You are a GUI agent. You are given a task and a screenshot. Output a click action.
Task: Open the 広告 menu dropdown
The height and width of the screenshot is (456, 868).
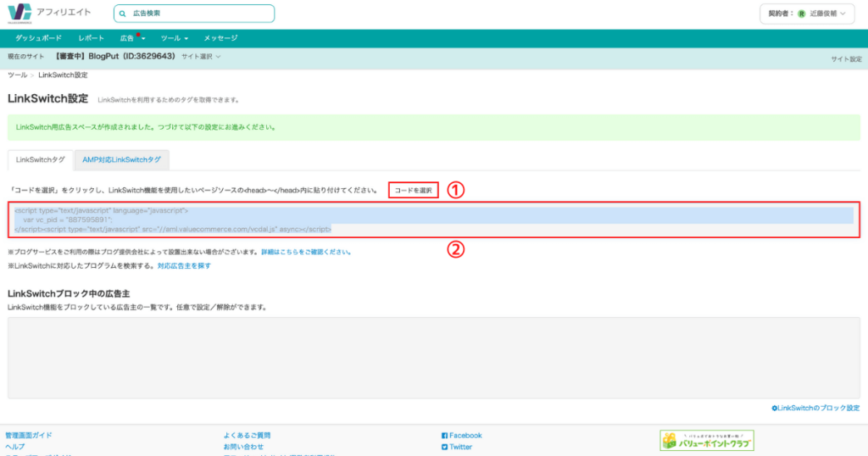(131, 39)
